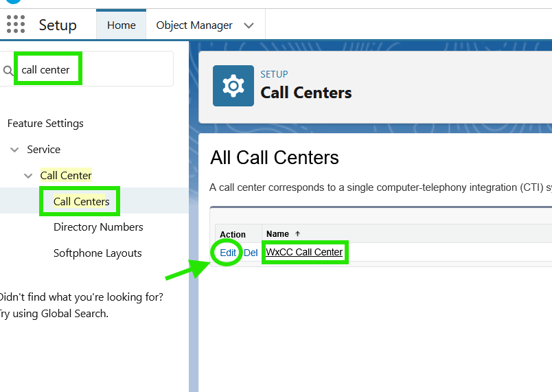The image size is (552, 392).
Task: Click the magnifier icon in Quick Find
Action: click(x=8, y=71)
